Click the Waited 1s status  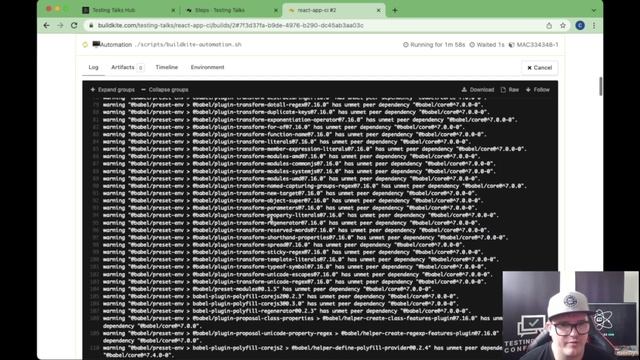tap(487, 44)
